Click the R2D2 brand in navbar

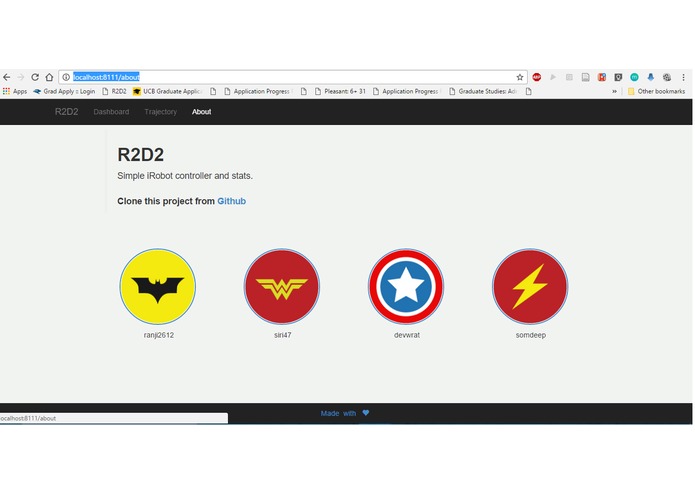pos(66,112)
